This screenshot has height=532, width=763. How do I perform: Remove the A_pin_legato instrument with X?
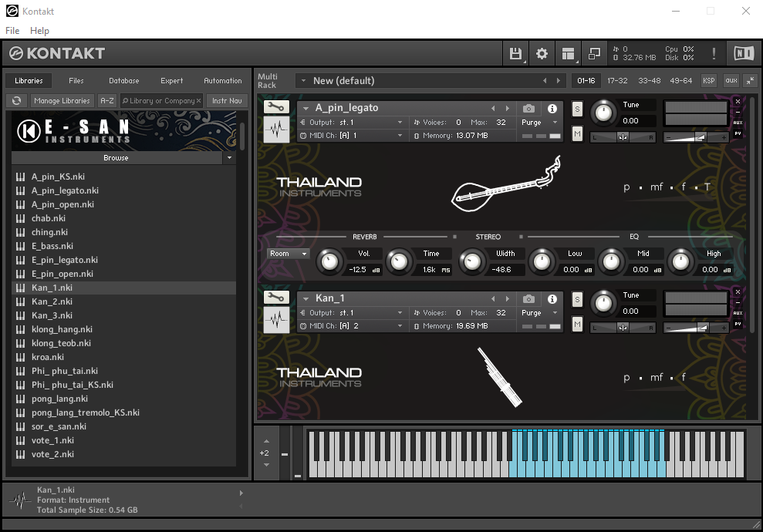click(738, 101)
